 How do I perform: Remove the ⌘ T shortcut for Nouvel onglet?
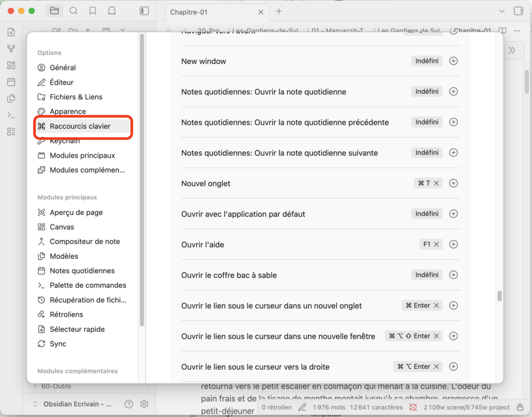(x=436, y=183)
